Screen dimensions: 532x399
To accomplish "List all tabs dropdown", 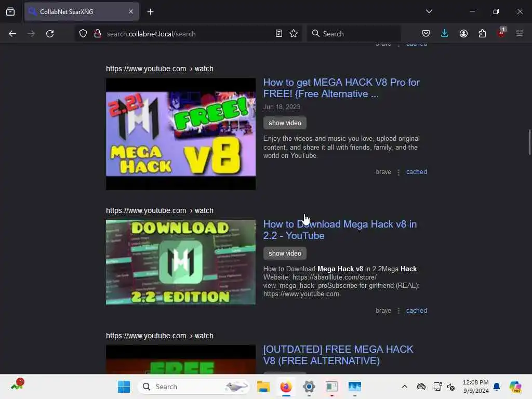I will click(x=429, y=11).
